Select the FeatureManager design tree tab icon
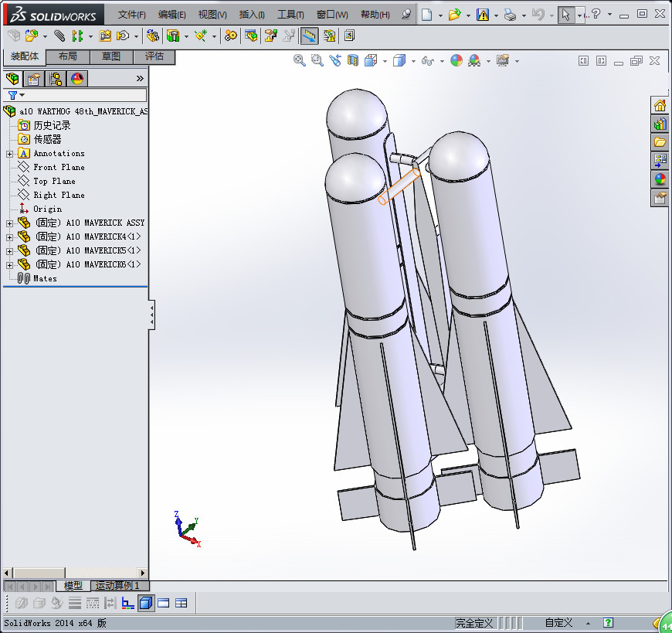Image resolution: width=672 pixels, height=633 pixels. [12, 79]
